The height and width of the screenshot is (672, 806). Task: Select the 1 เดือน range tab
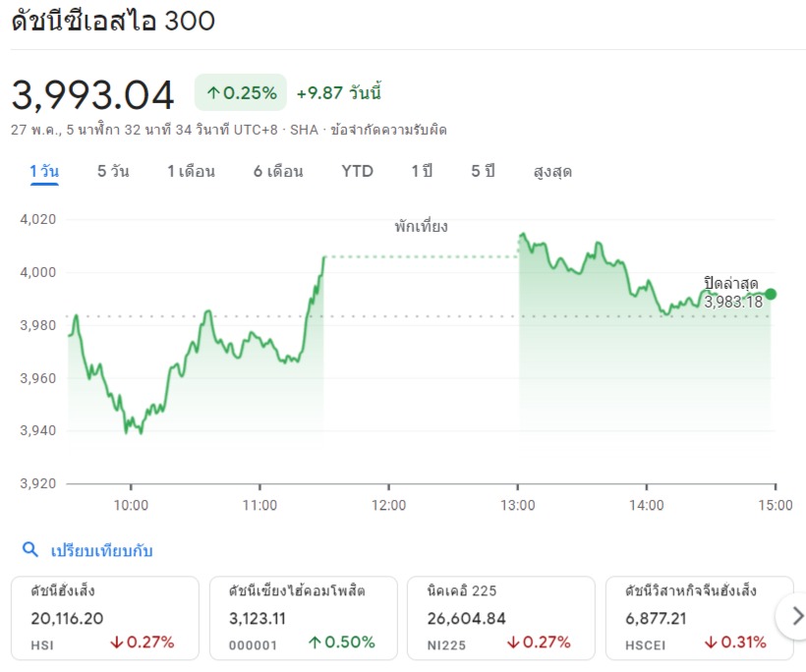click(191, 171)
